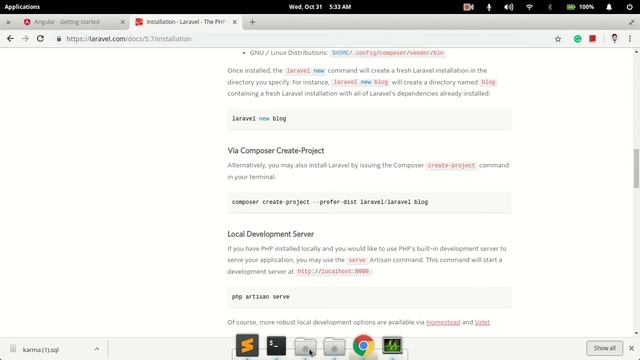Click the http://localhost:8000 inline code
Viewport: 640px width, 360px height.
[333, 271]
